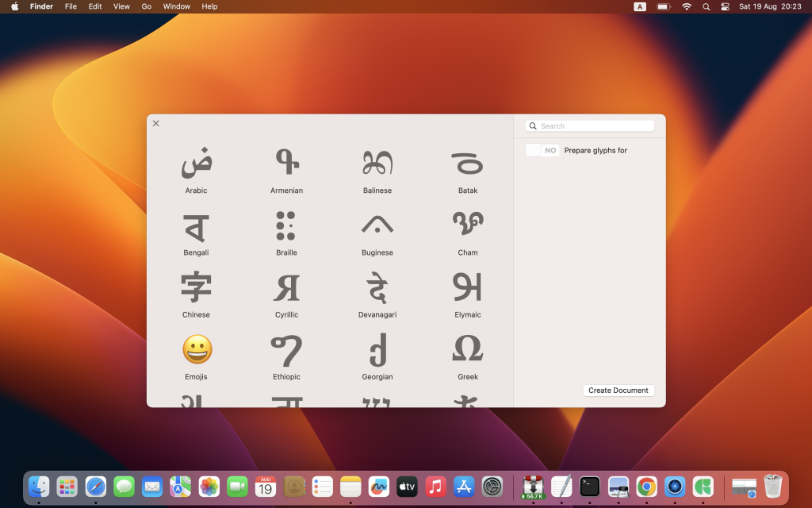Select the Elymaic script icon
Viewport: 812px width, 508px height.
click(x=468, y=287)
